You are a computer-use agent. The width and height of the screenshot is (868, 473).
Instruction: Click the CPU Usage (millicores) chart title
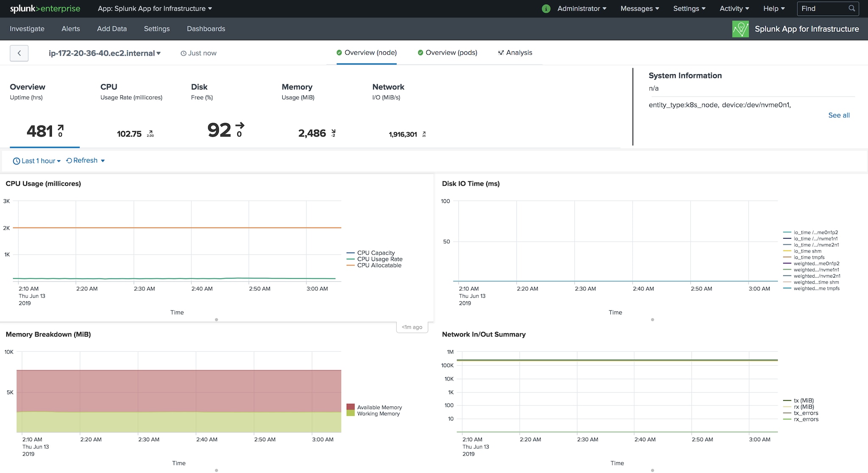tap(43, 184)
